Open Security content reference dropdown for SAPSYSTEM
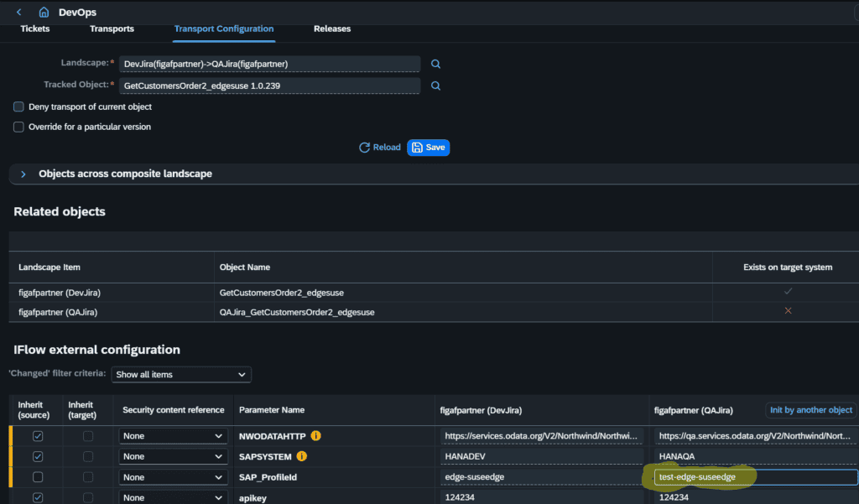Screen dimensions: 859x504 point(173,456)
